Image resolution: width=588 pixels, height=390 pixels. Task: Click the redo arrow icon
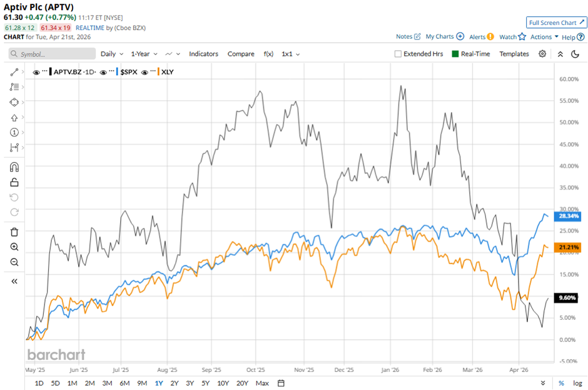click(14, 212)
